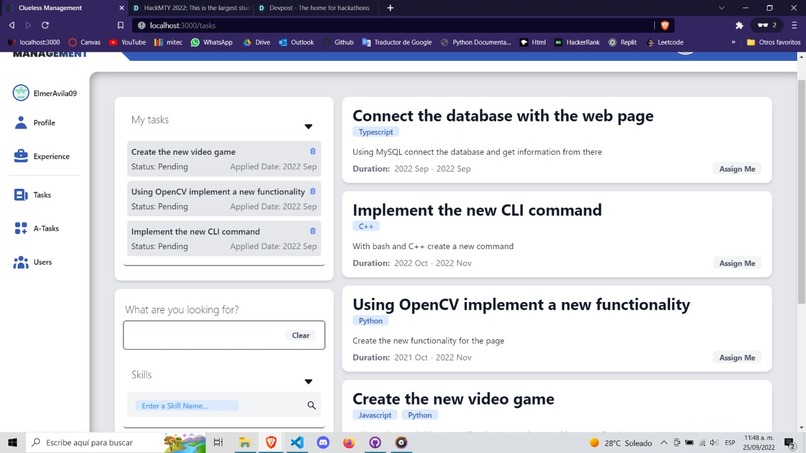Show hidden system tray icons
Screen dimensions: 806x453
tap(664, 442)
